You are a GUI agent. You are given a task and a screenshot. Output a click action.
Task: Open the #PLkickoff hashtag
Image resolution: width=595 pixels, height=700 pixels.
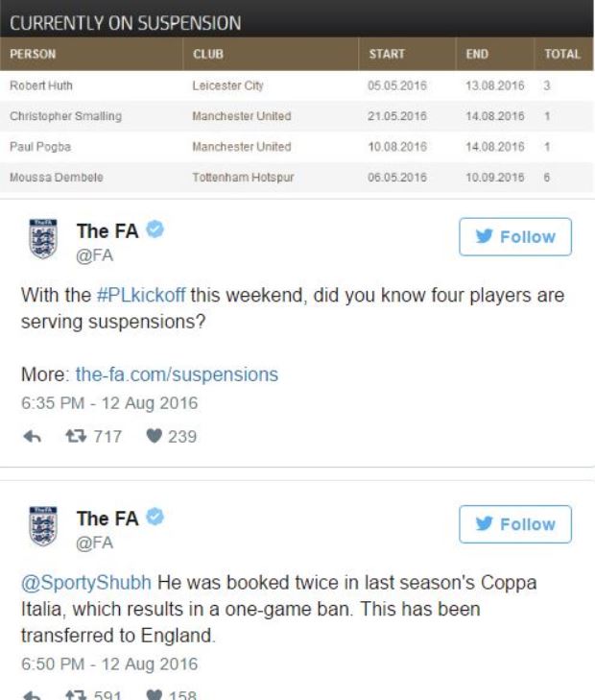point(141,296)
